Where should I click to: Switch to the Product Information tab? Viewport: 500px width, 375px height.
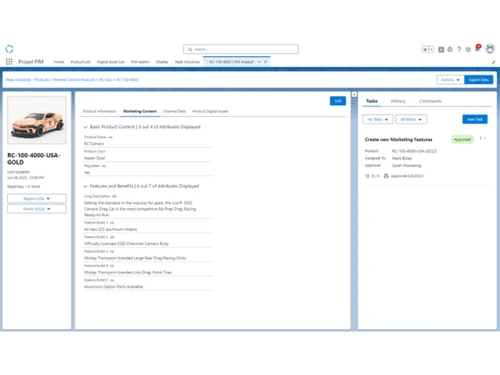click(100, 111)
